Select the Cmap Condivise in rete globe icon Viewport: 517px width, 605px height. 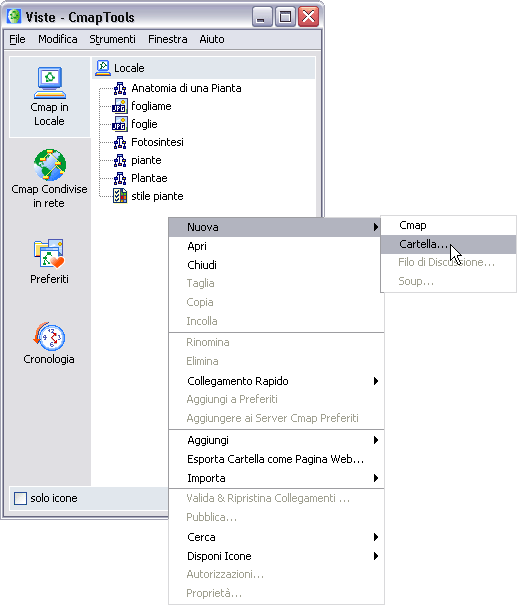click(x=49, y=165)
